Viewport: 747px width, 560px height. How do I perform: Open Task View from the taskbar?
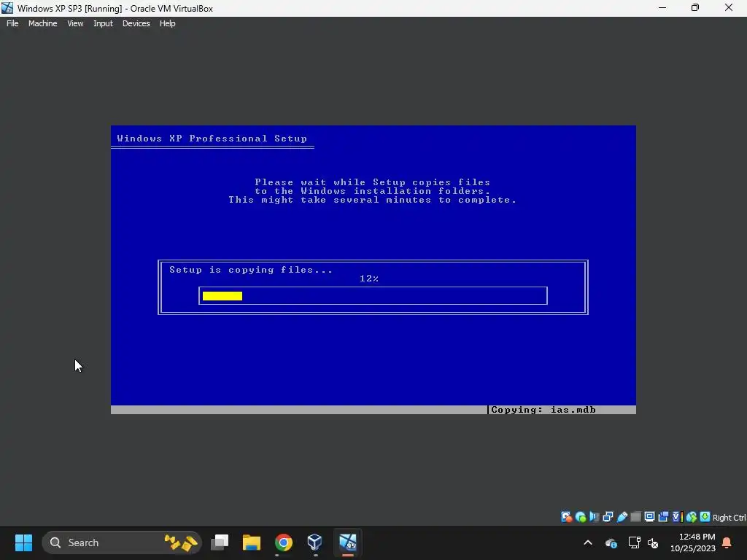click(x=220, y=542)
